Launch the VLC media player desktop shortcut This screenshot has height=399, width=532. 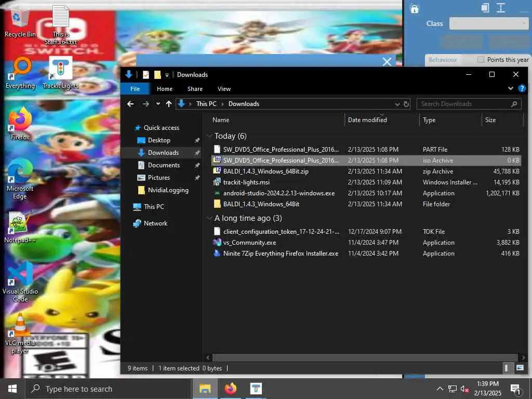20,334
